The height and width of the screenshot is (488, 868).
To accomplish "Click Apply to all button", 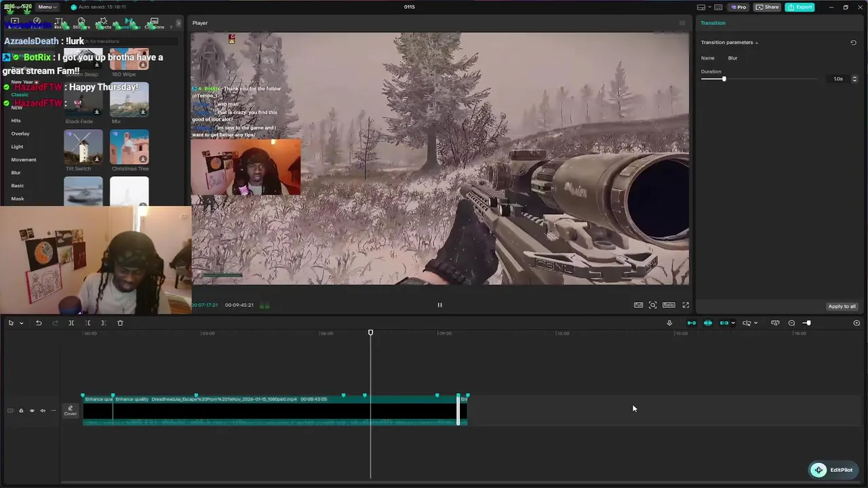I will (842, 306).
